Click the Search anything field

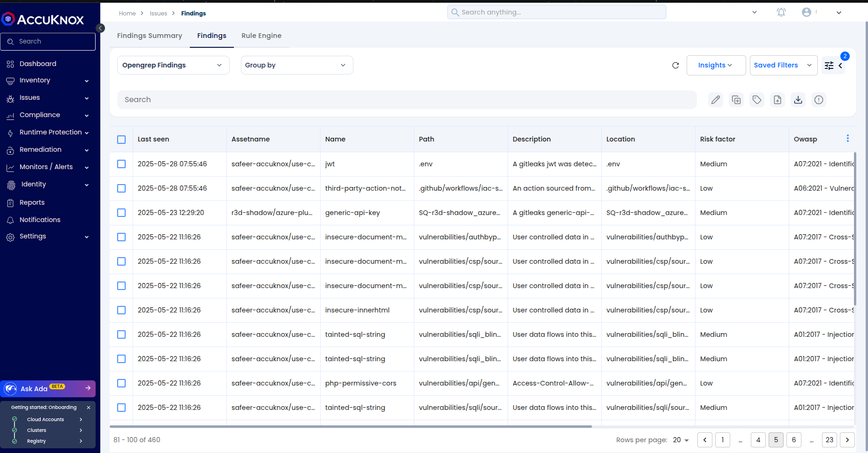point(557,12)
